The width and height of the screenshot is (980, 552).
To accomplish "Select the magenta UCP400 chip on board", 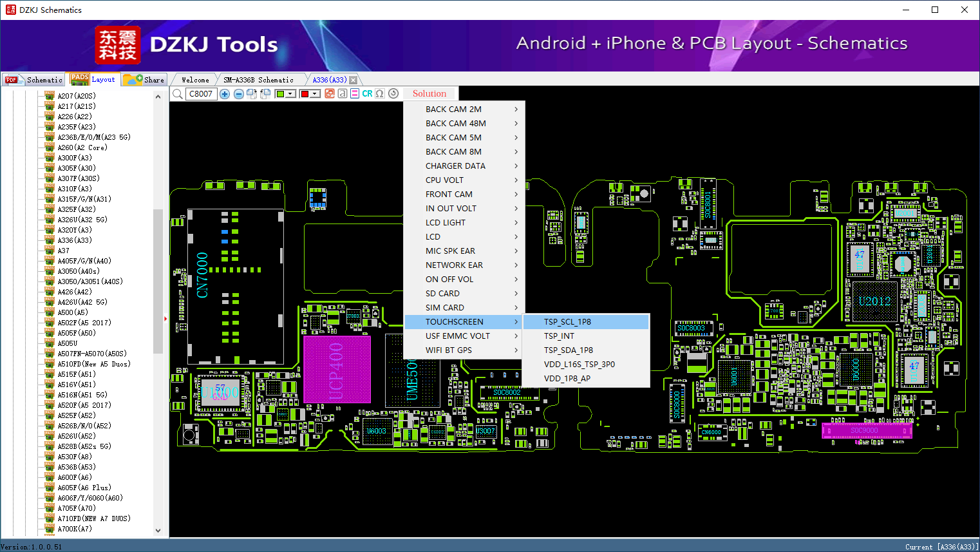I will point(337,370).
